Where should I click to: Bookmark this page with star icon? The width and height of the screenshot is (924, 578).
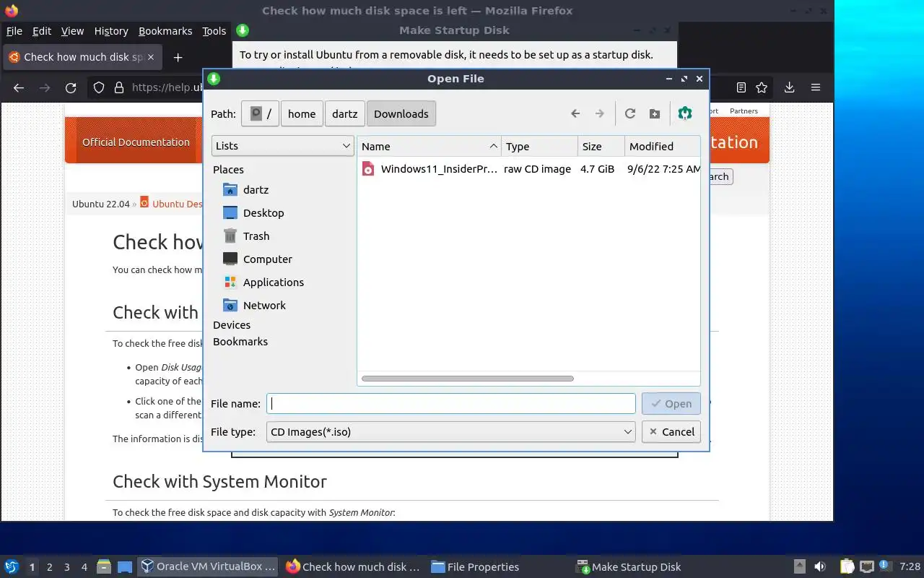pyautogui.click(x=762, y=87)
